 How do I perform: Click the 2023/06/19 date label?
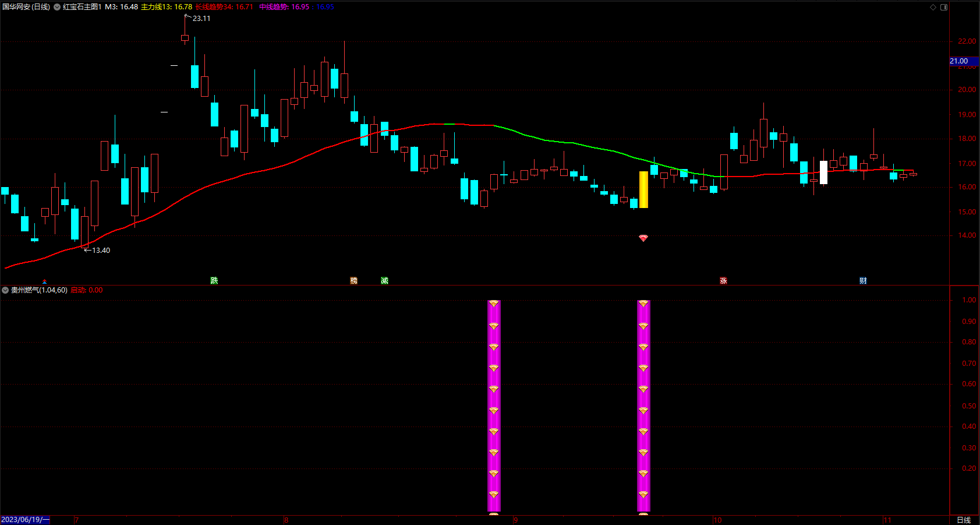click(25, 520)
